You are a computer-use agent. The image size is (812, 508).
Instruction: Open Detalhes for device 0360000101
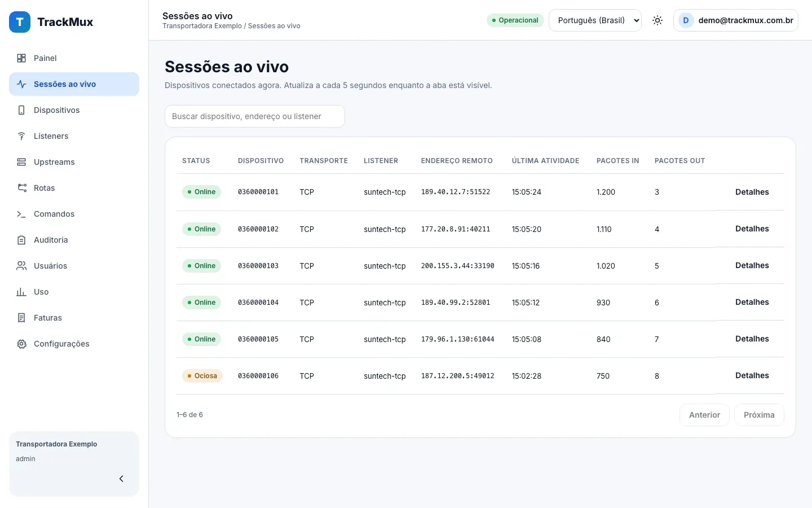(752, 192)
